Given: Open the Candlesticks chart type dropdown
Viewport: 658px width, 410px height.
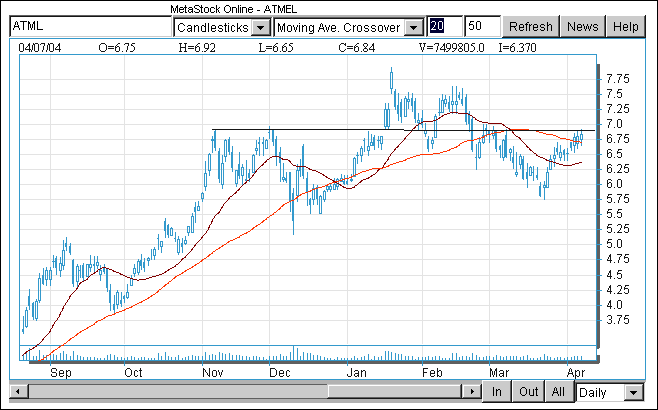Looking at the screenshot, I should 259,27.
